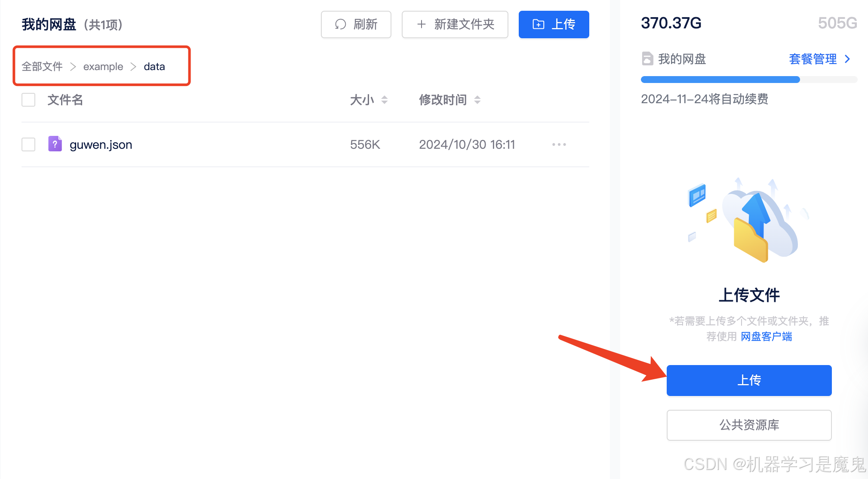Open the 公共资源库 public resource library
The height and width of the screenshot is (479, 868).
point(749,425)
